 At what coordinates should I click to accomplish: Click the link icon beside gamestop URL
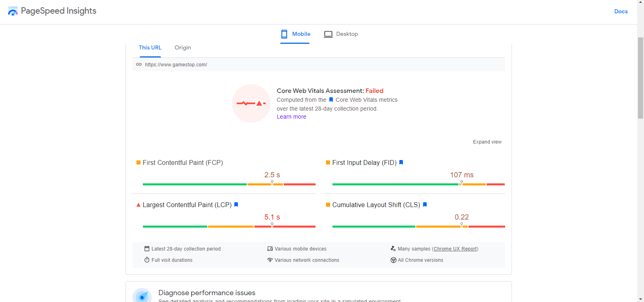139,64
